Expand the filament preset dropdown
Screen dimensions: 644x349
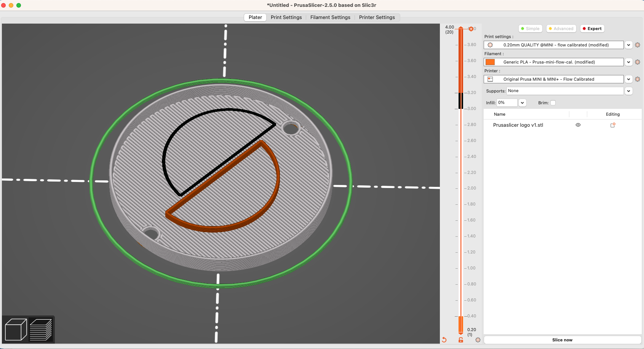(629, 62)
